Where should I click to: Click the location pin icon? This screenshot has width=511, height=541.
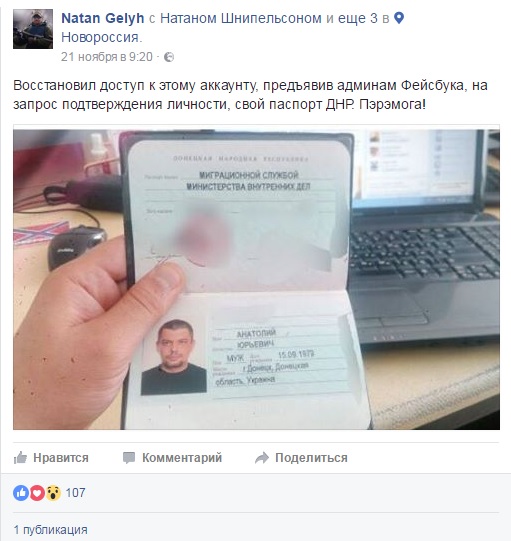[x=399, y=18]
